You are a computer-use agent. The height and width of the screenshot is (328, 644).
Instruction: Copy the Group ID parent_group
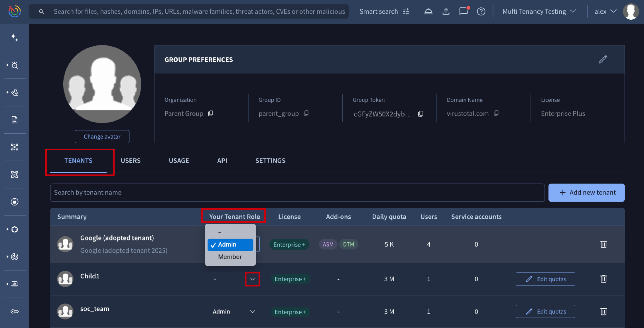pyautogui.click(x=306, y=113)
